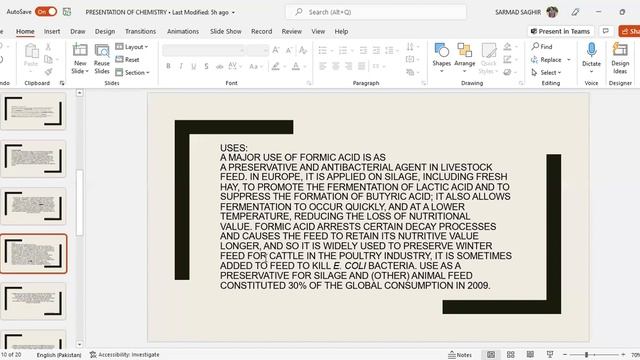640x360 pixels.
Task: Open the Section dropdown
Action: tap(132, 72)
